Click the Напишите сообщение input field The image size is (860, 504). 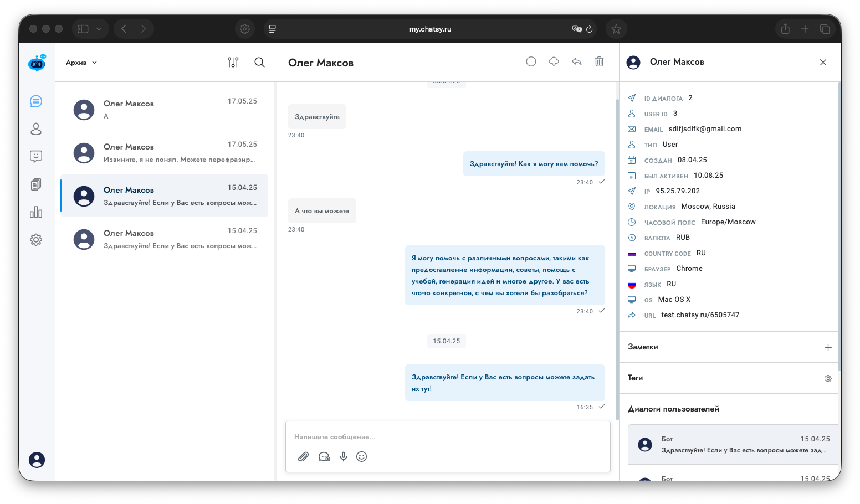pos(447,437)
